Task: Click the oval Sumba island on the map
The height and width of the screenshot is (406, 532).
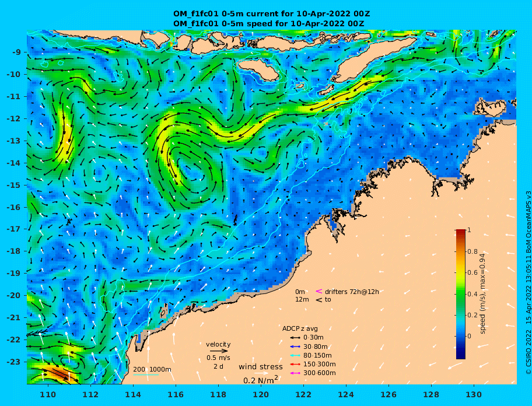Action: point(258,70)
